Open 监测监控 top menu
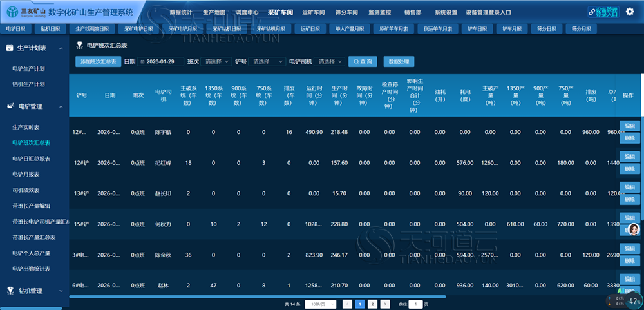Viewport: 644px width, 310px height. tap(379, 12)
